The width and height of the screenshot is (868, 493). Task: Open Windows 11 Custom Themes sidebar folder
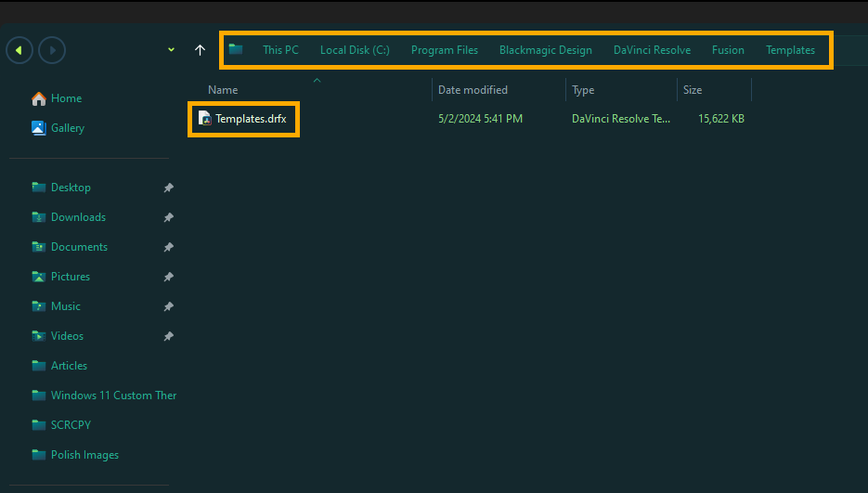(113, 396)
